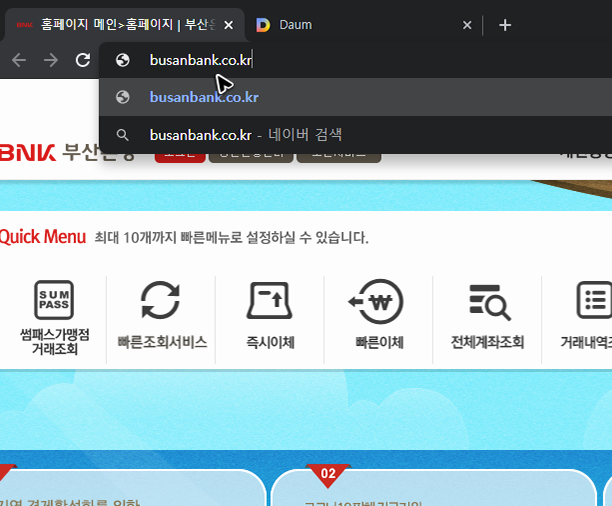The height and width of the screenshot is (506, 612).
Task: Click the Daum tab favicon
Action: [263, 25]
